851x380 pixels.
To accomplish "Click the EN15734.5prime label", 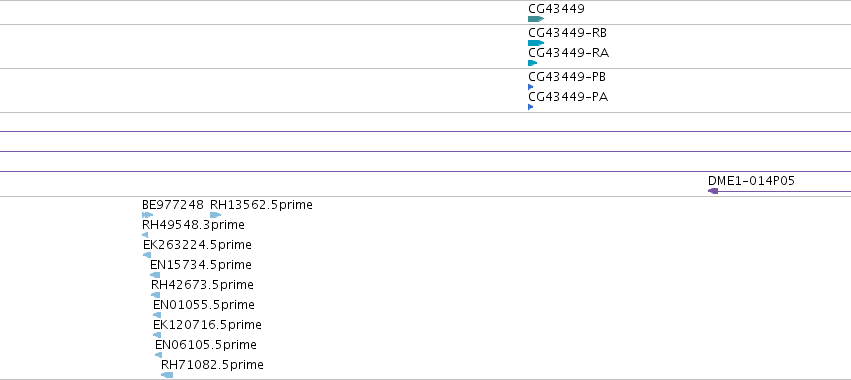I will (201, 265).
